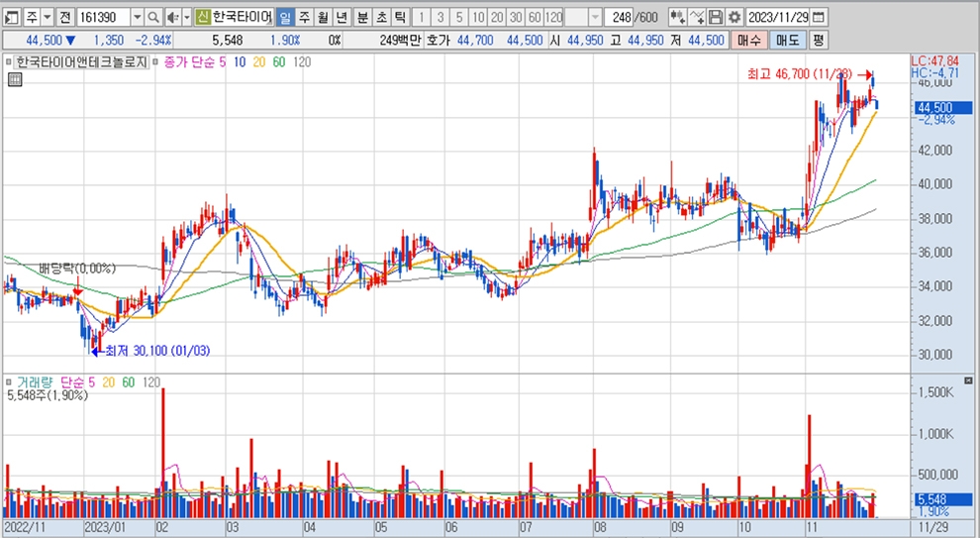The height and width of the screenshot is (538, 980).
Task: Click the add line indicator icon
Action: pyautogui.click(x=697, y=17)
